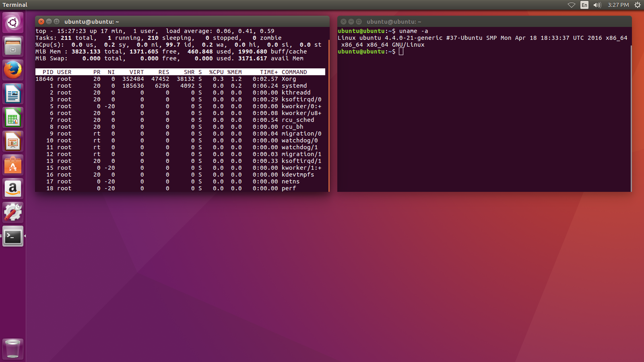Launch Firefox web browser

pyautogui.click(x=13, y=70)
